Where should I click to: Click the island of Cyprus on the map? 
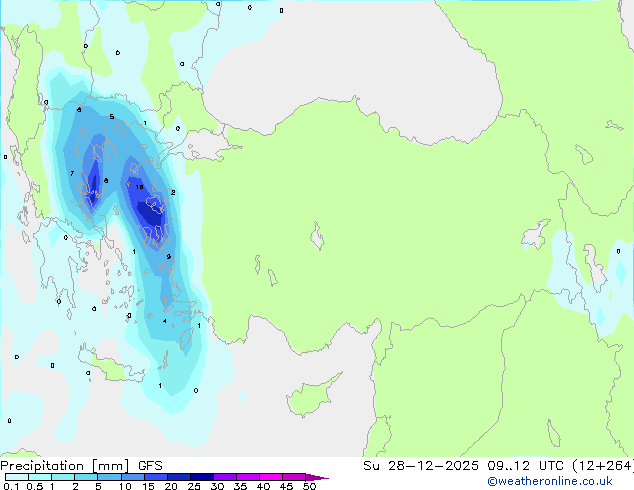(312, 397)
